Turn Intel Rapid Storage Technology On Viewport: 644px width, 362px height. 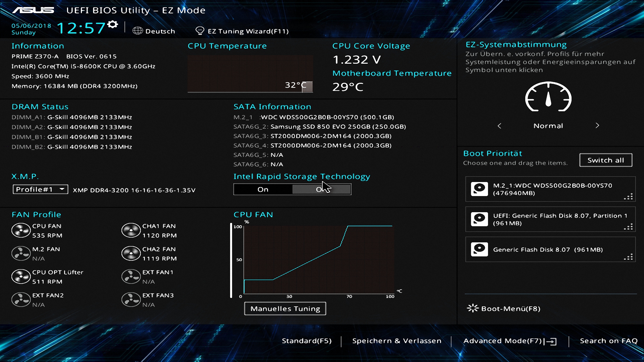263,189
